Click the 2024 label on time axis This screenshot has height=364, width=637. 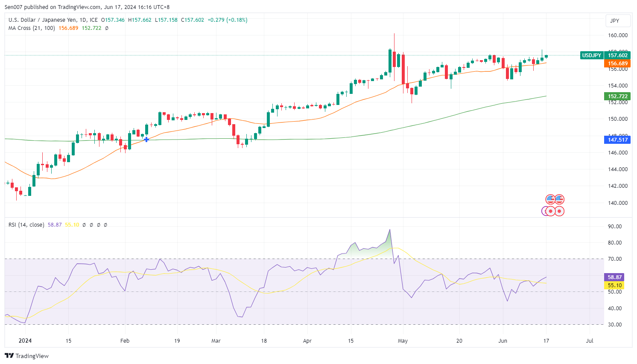tap(25, 341)
